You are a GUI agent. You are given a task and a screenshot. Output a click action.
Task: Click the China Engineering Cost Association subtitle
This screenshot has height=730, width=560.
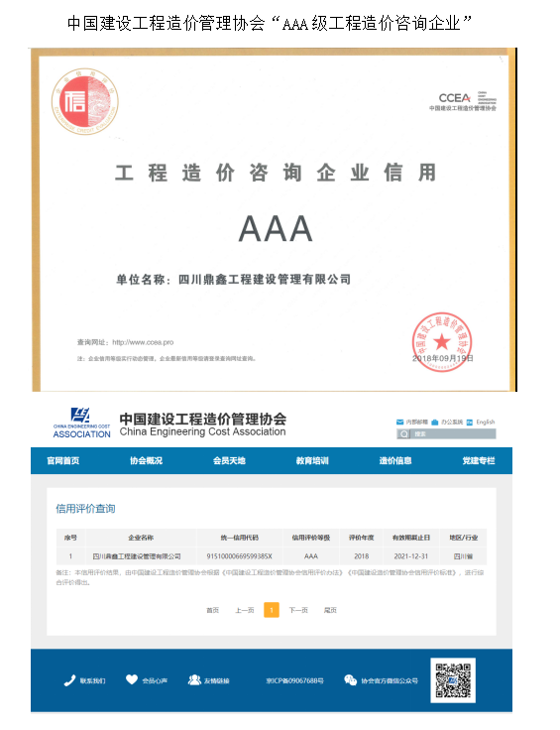[x=203, y=431]
